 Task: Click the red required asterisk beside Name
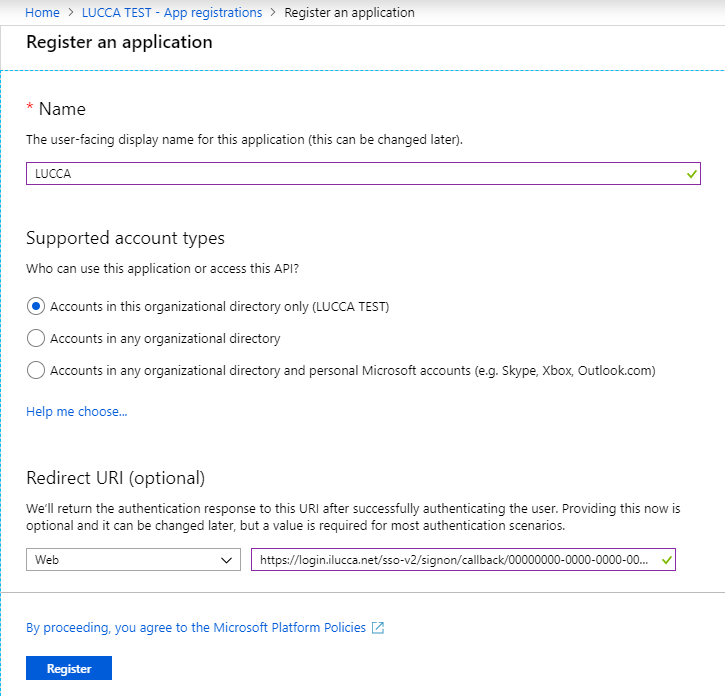click(x=30, y=107)
